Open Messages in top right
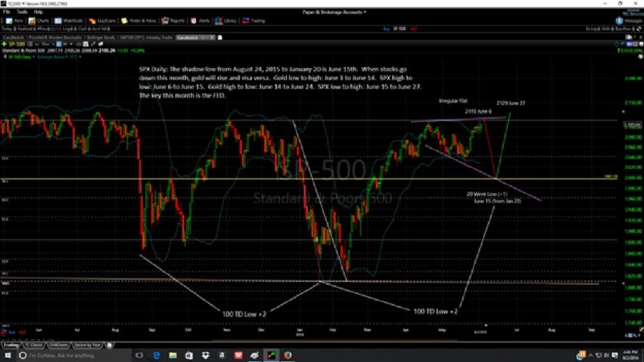Screen dimensions: 644x362 [x=630, y=21]
